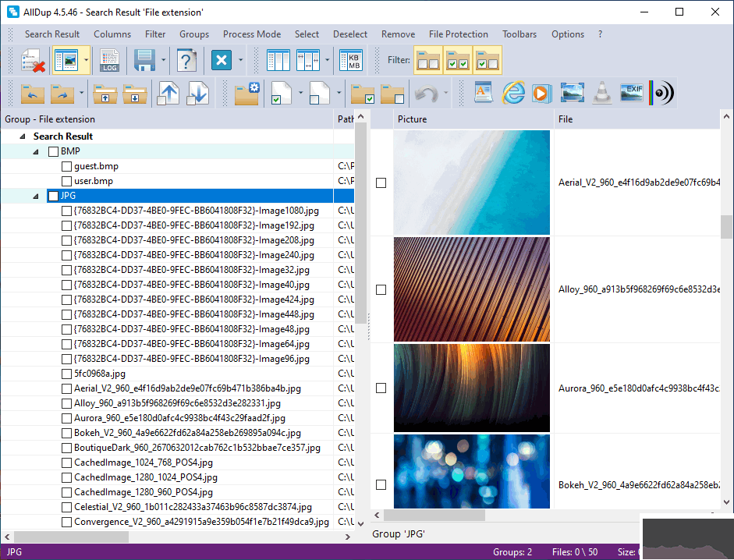This screenshot has height=560, width=734.
Task: Open the question mark help icon
Action: pyautogui.click(x=186, y=60)
